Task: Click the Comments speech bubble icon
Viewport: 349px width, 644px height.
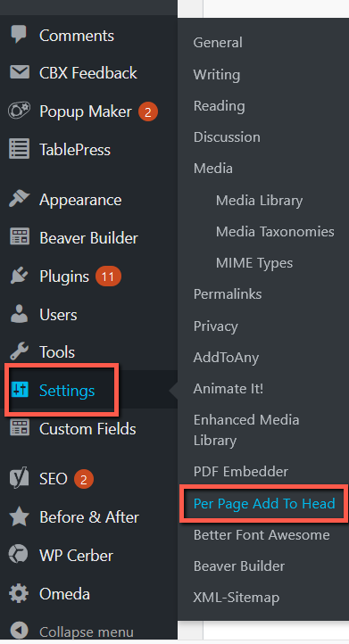Action: point(19,35)
